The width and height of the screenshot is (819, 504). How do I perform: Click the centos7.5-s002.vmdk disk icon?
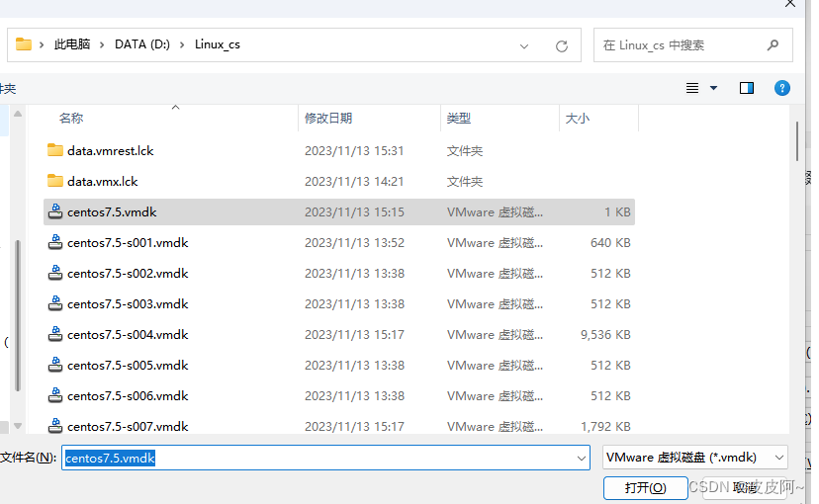[x=54, y=273]
